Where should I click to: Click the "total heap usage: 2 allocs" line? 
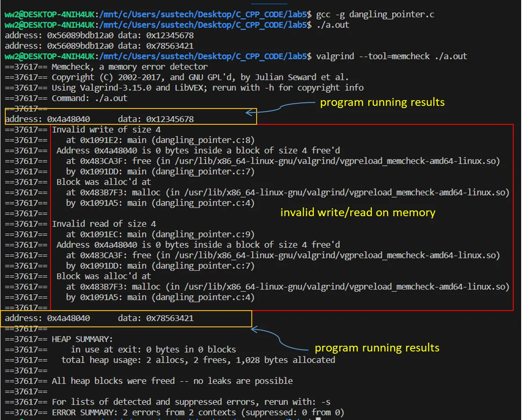[x=198, y=360]
